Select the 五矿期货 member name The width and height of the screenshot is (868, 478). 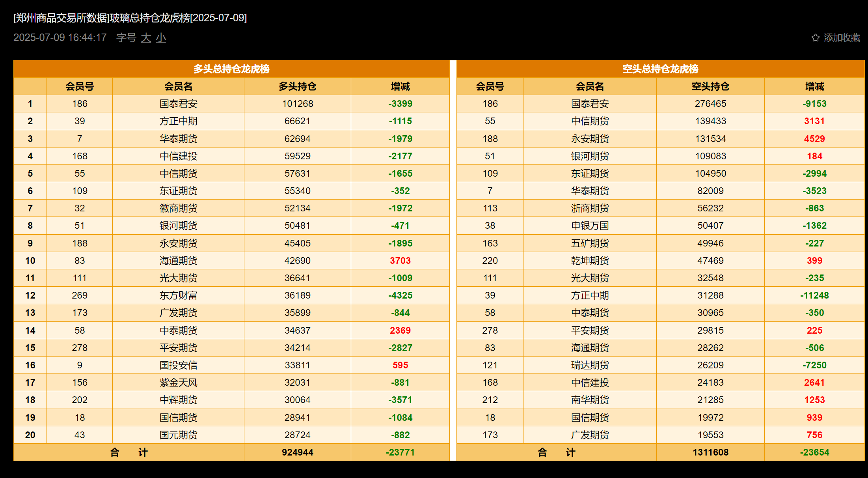point(590,243)
